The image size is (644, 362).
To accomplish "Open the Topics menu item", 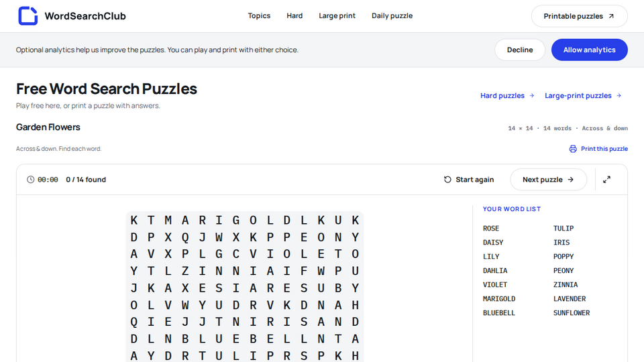I will click(x=259, y=15).
